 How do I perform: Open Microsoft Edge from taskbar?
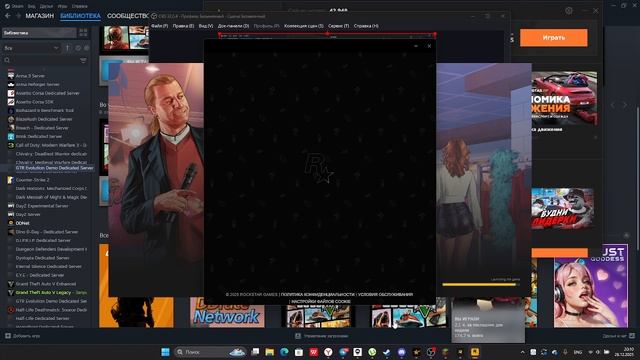(284, 352)
